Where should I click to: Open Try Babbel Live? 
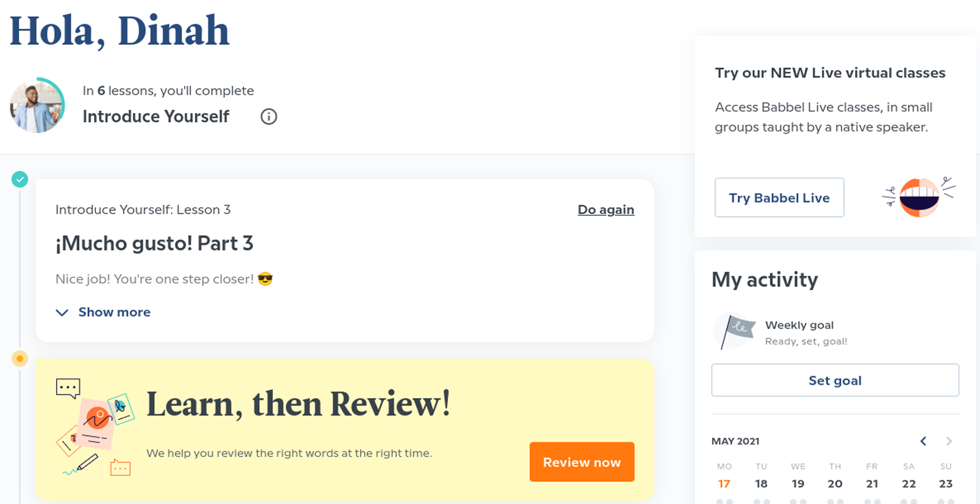click(x=779, y=198)
